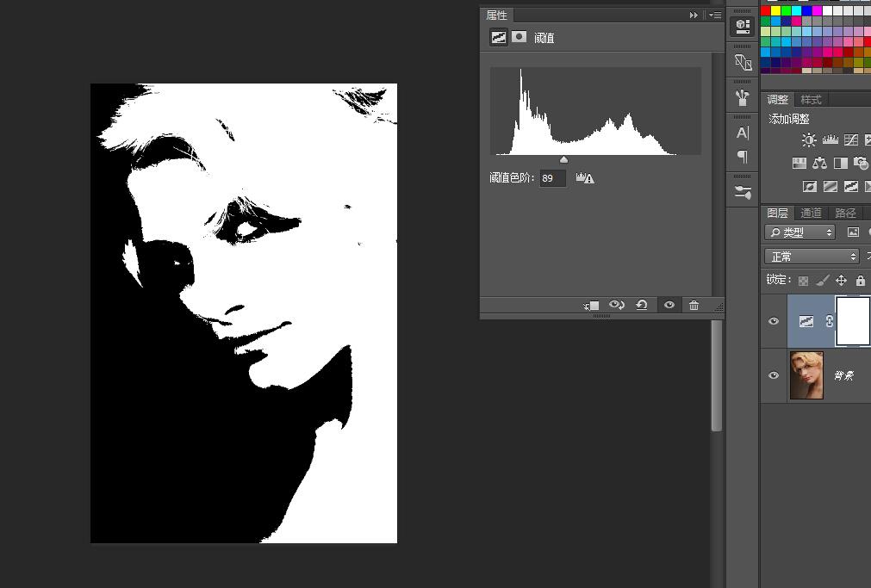This screenshot has width=871, height=588.
Task: Lock layer position
Action: pyautogui.click(x=841, y=281)
